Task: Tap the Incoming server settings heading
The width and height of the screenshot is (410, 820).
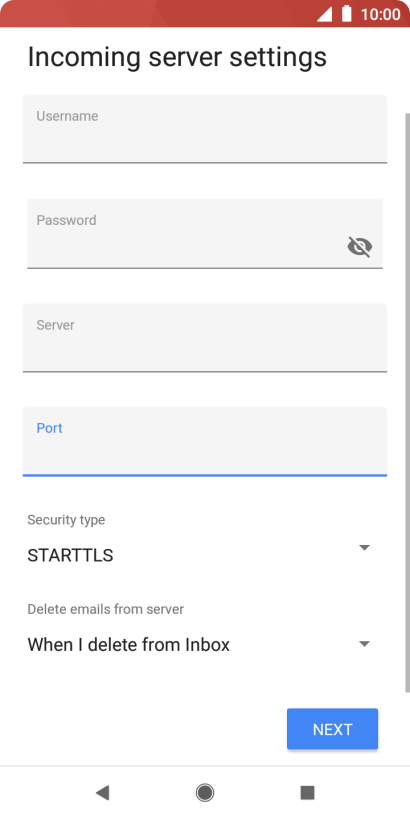Action: pyautogui.click(x=177, y=56)
